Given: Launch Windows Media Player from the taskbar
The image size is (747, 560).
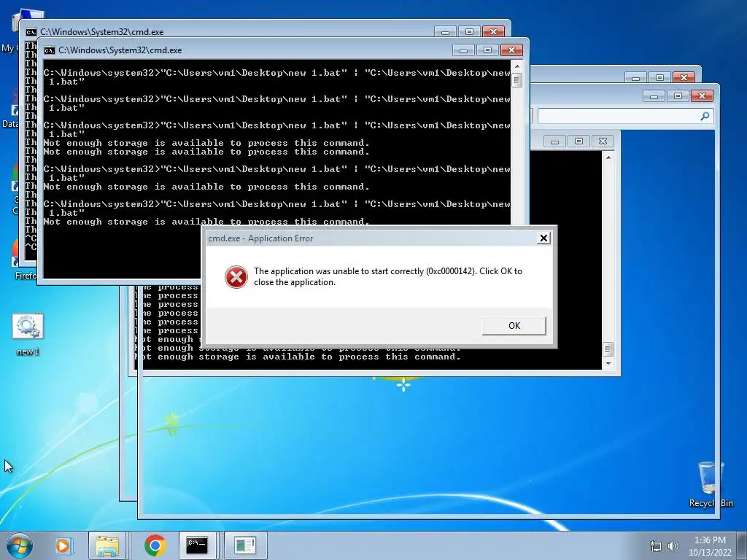Looking at the screenshot, I should tap(63, 545).
